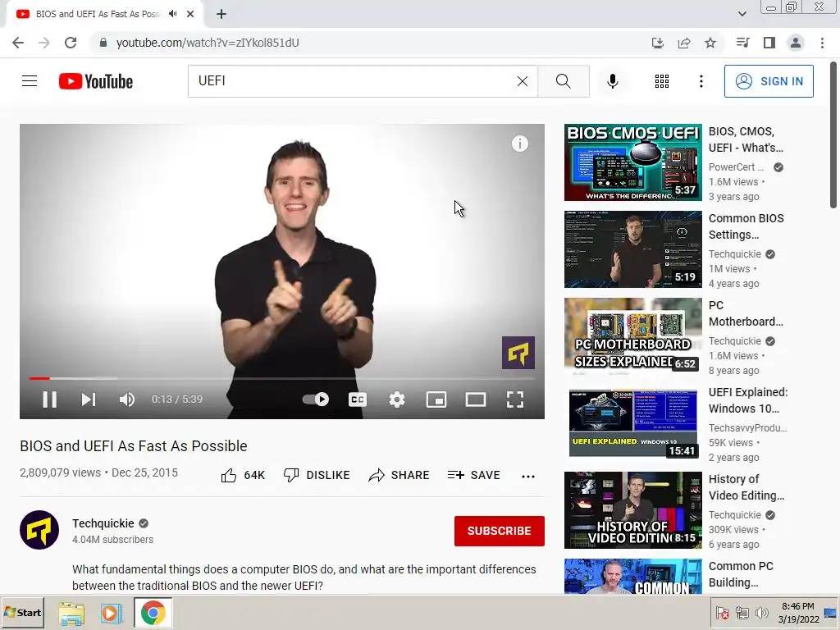Open the Techquickie channel name link
Viewport: 840px width, 630px height.
(x=103, y=523)
